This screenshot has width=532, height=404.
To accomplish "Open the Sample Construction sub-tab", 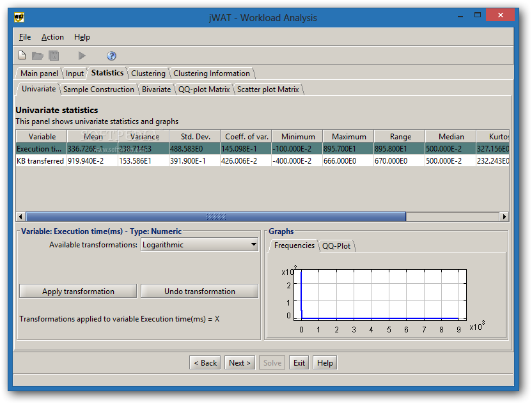I will coord(98,89).
